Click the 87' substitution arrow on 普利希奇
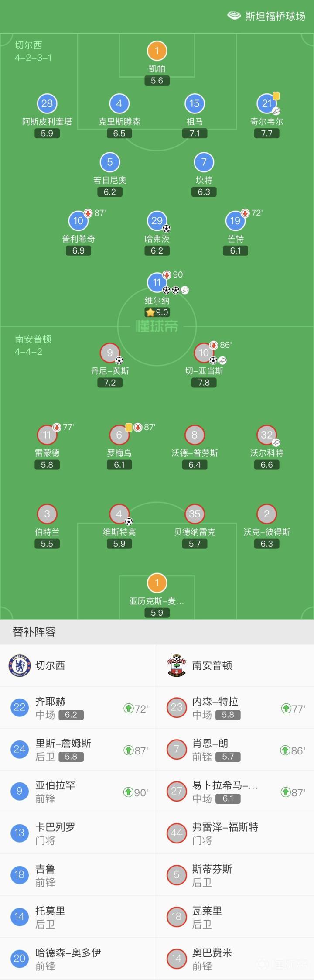 click(87, 214)
